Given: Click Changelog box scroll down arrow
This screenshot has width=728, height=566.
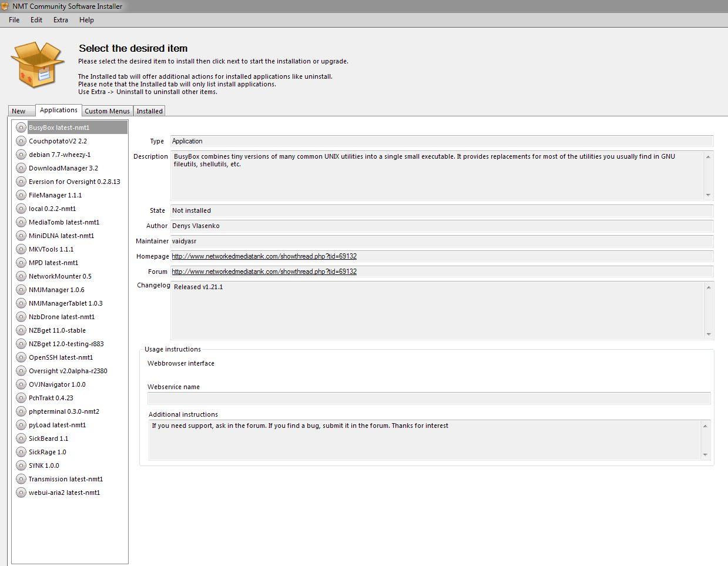Looking at the screenshot, I should 709,334.
